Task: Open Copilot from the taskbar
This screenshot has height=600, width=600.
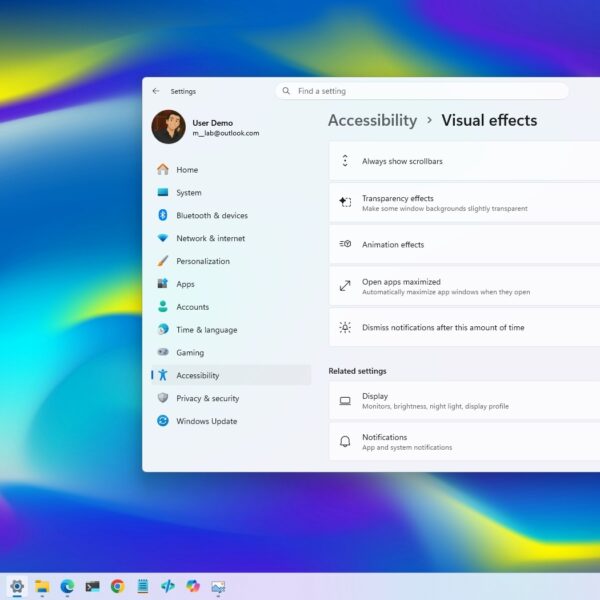Action: (193, 586)
